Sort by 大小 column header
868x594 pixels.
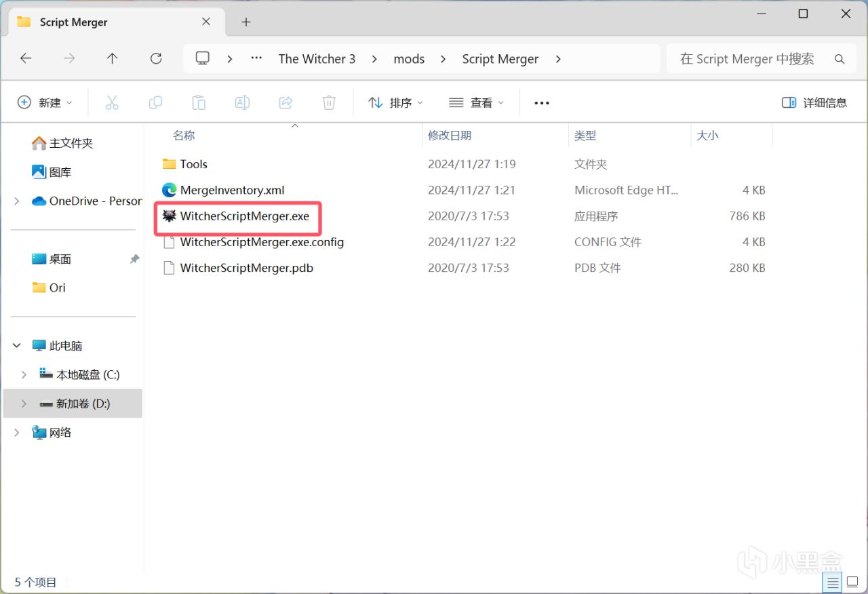707,136
